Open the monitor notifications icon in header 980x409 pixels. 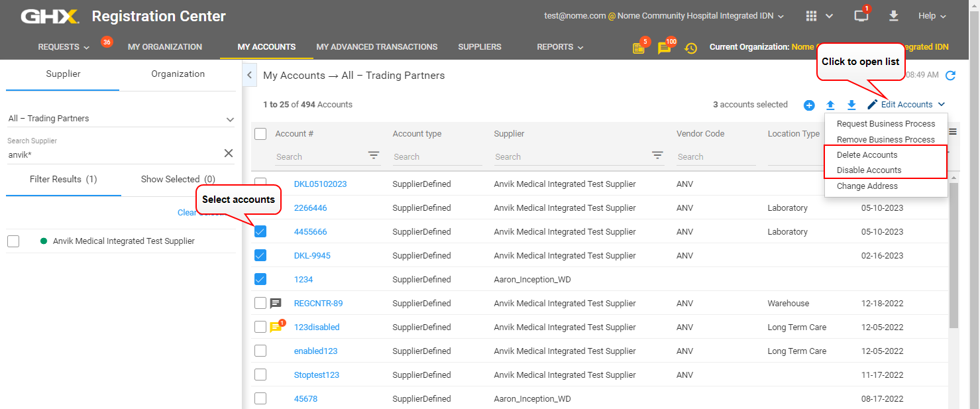[x=861, y=16]
